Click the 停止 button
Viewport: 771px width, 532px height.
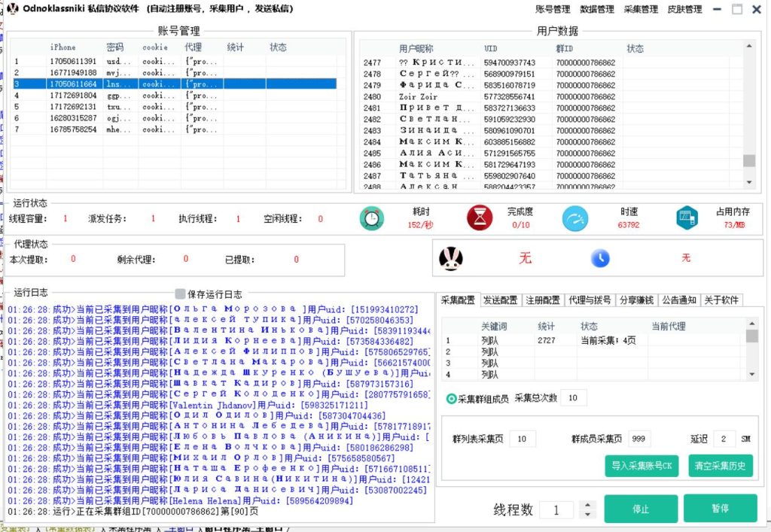tap(641, 509)
